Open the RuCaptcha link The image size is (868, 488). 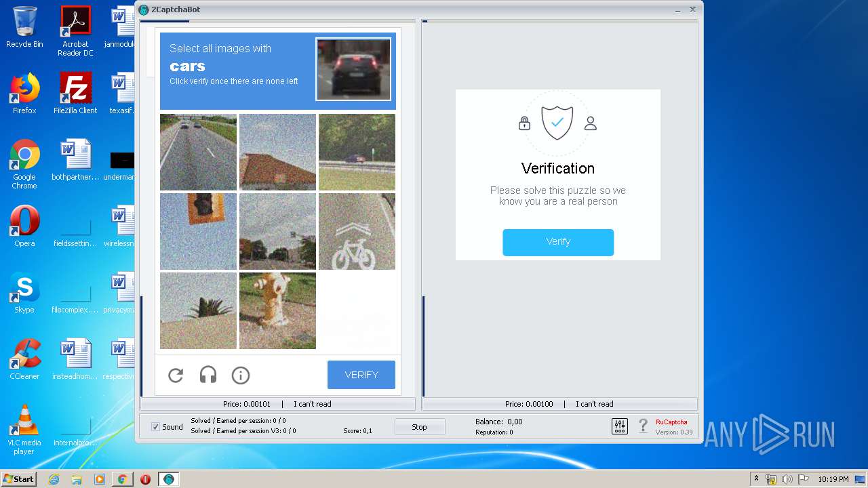[671, 422]
